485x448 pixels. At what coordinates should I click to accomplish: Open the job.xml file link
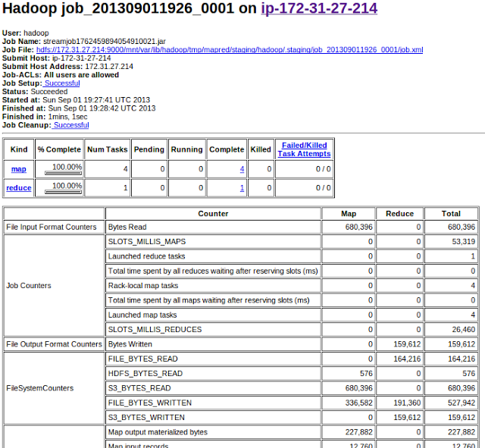pos(230,50)
